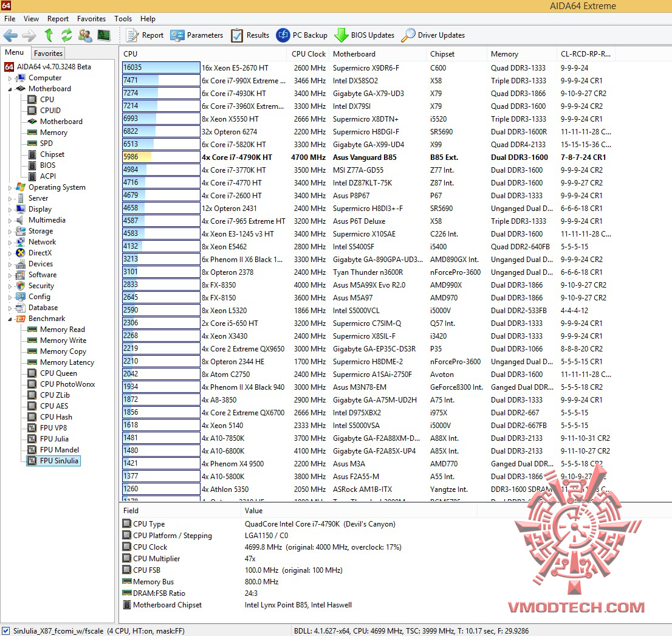This screenshot has width=672, height=636.
Task: Expand the Operating System node
Action: 10,188
